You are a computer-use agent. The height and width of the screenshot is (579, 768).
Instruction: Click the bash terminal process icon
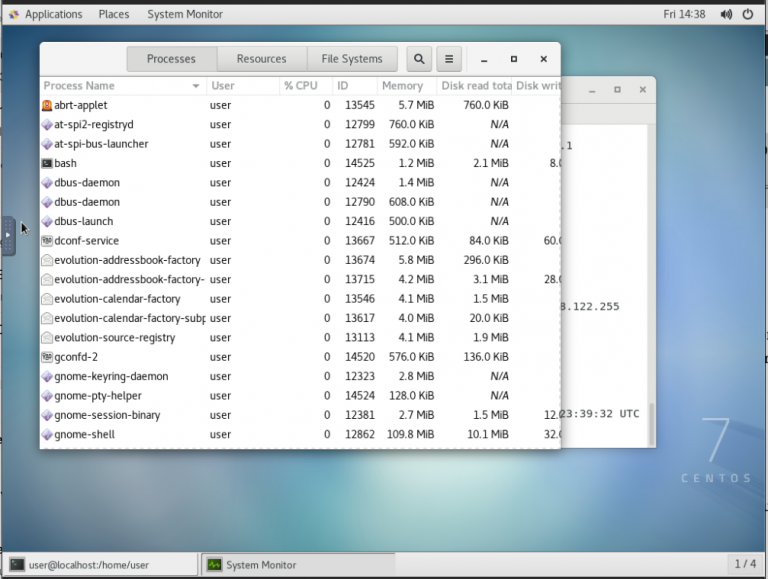click(47, 163)
